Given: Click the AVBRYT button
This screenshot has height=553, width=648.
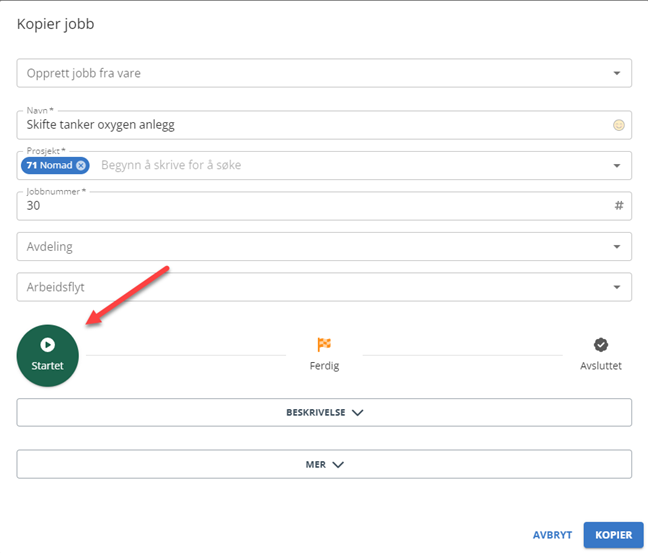Looking at the screenshot, I should pyautogui.click(x=552, y=535).
